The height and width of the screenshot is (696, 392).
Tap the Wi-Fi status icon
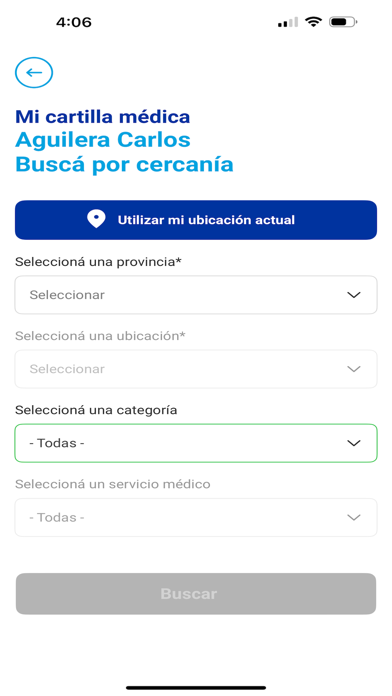[x=313, y=22]
